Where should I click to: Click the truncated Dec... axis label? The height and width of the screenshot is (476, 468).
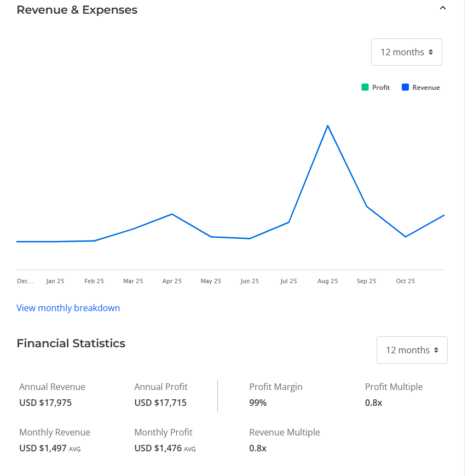(x=25, y=281)
